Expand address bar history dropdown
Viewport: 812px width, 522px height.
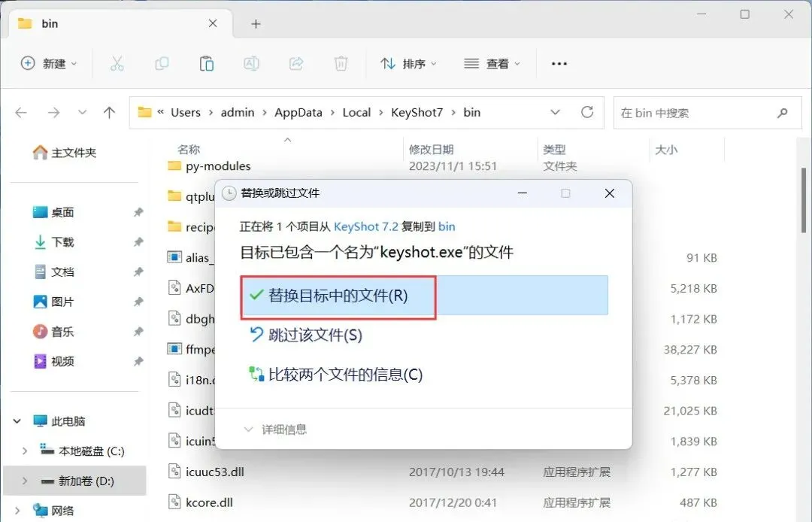[x=555, y=112]
